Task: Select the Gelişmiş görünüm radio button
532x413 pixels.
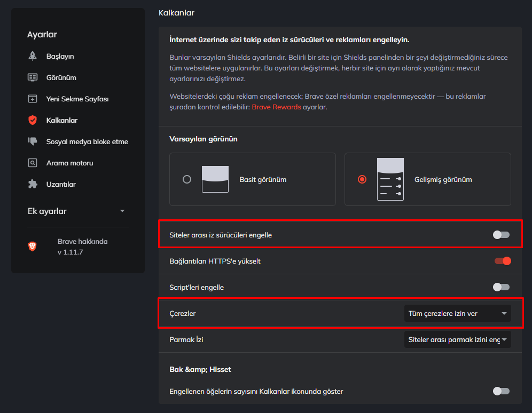Action: (362, 179)
